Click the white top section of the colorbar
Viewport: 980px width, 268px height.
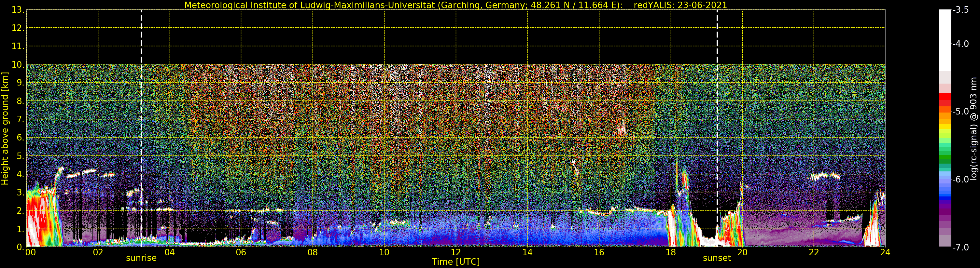coord(945,40)
